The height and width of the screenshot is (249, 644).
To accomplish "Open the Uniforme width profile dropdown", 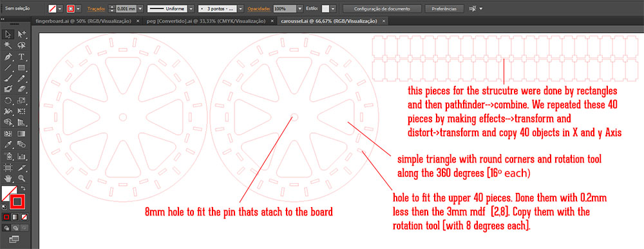I will point(191,8).
